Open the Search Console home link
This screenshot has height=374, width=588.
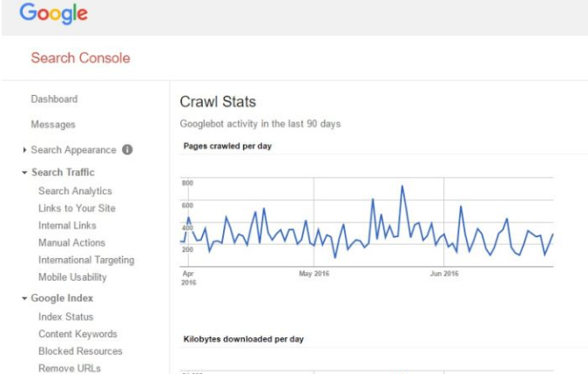pos(80,58)
